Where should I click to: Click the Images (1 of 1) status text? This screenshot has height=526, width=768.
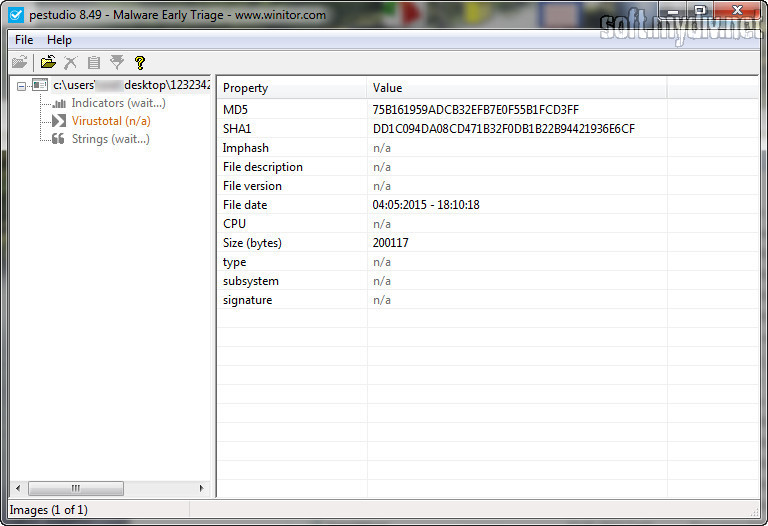[48, 510]
